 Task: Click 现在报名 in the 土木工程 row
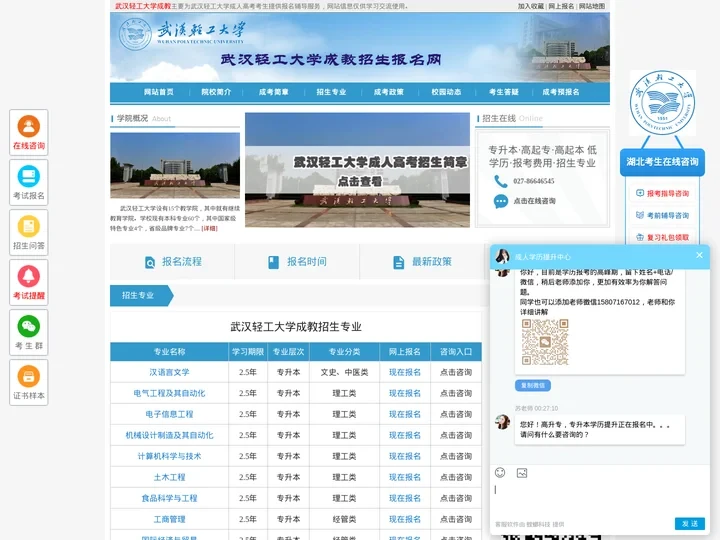click(405, 478)
